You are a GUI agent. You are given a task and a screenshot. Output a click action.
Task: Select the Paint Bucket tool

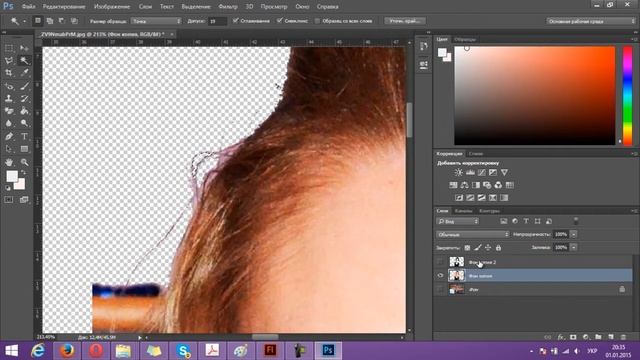click(24, 111)
